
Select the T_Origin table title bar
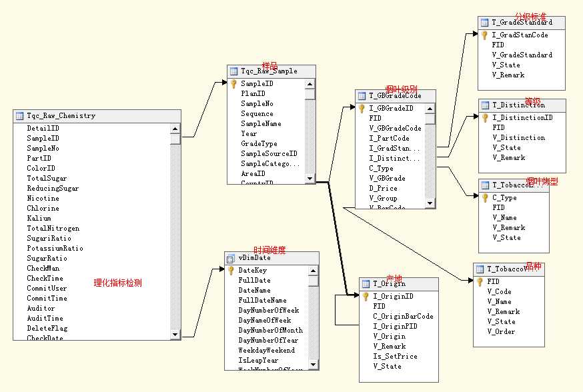click(x=399, y=284)
